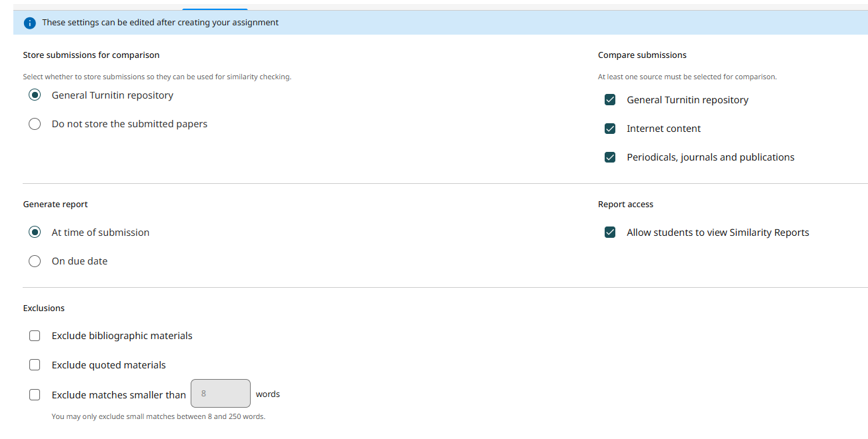
Task: Enable Exclude bibliographic materials
Action: click(x=35, y=336)
